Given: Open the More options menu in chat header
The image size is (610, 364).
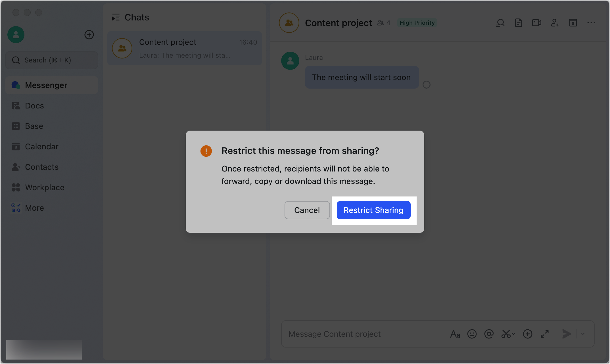Looking at the screenshot, I should (591, 23).
